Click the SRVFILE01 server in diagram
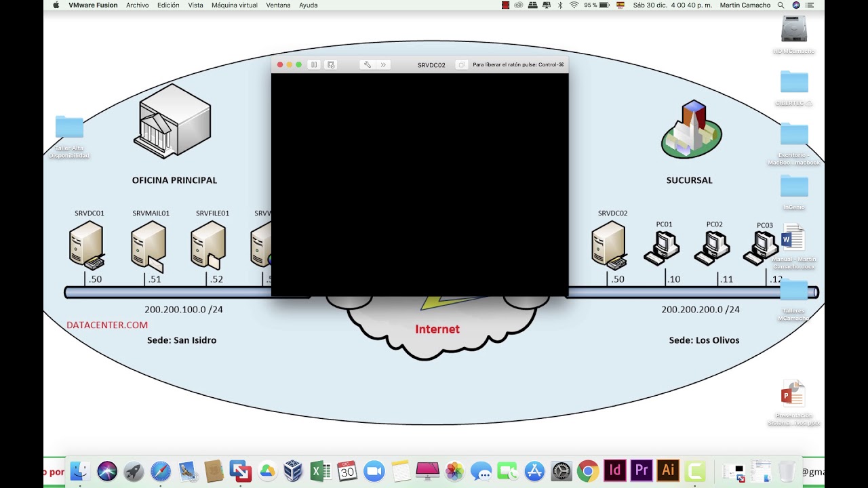868x488 pixels. pos(208,245)
